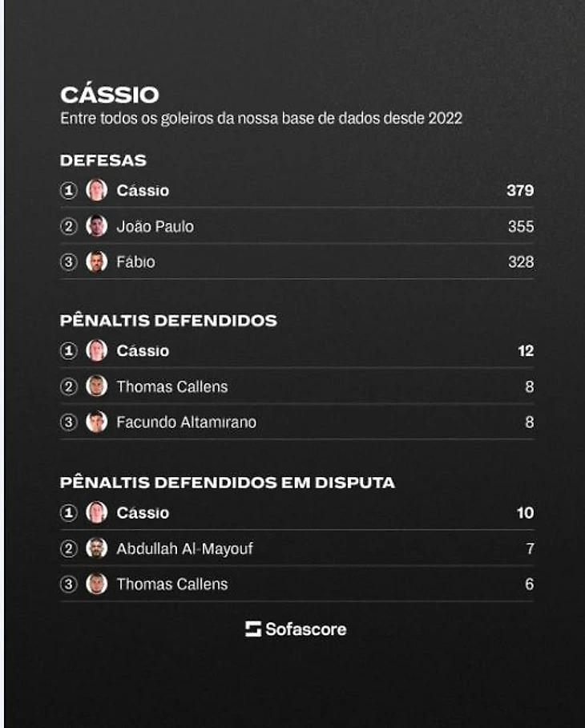Click rank 1 badge in the Defesas section
This screenshot has height=728, width=585.
pyautogui.click(x=70, y=191)
